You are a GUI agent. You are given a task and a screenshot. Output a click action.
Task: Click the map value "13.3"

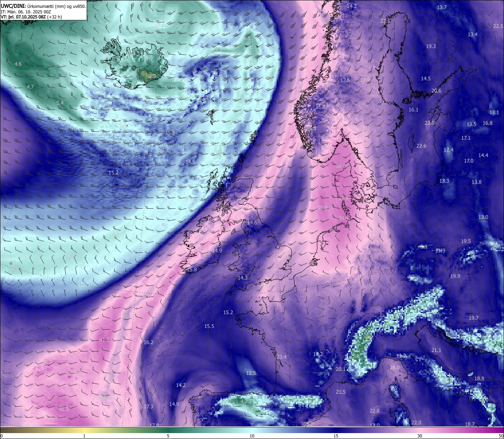click(444, 181)
